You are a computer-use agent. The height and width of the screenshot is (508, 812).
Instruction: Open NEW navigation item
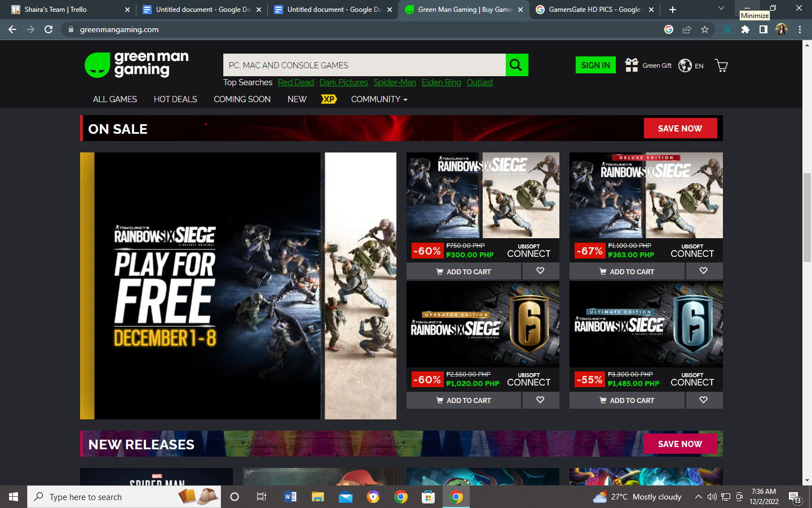pos(297,99)
